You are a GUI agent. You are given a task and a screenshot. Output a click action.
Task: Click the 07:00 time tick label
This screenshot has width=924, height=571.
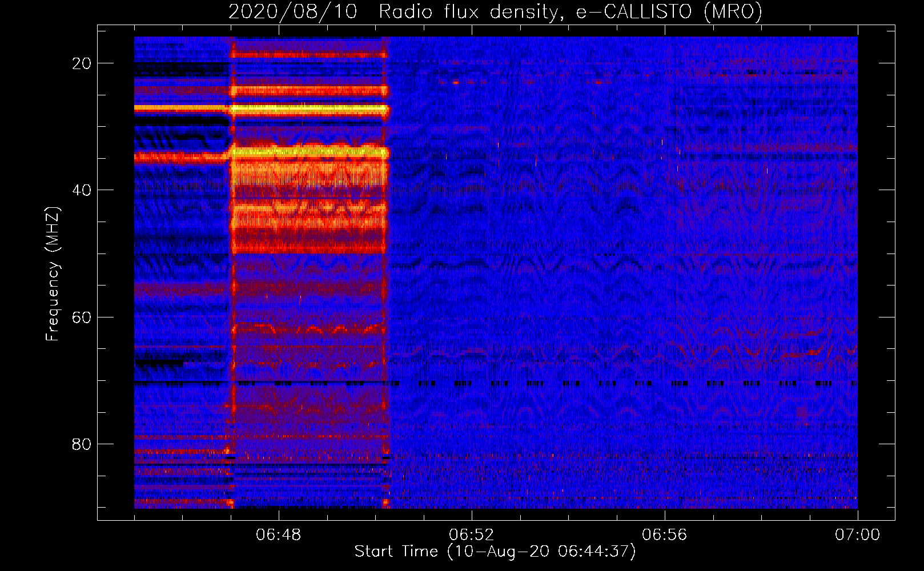(x=858, y=534)
